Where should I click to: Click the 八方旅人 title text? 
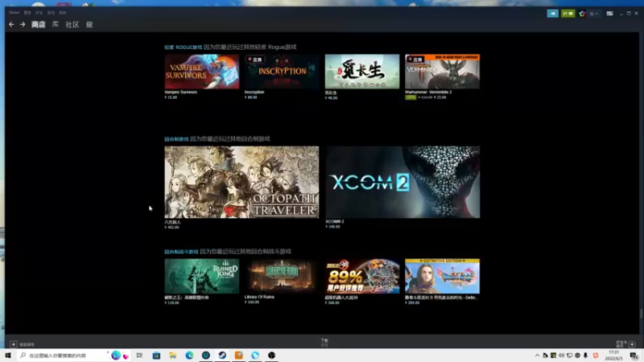pyautogui.click(x=172, y=222)
